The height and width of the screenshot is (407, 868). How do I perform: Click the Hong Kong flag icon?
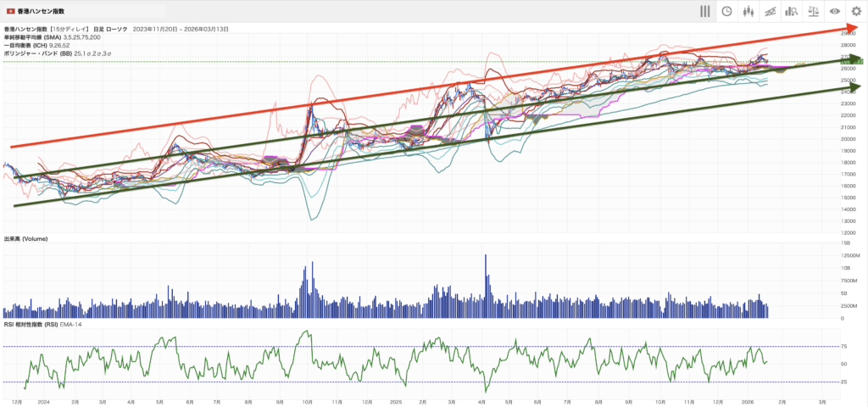[x=11, y=13]
